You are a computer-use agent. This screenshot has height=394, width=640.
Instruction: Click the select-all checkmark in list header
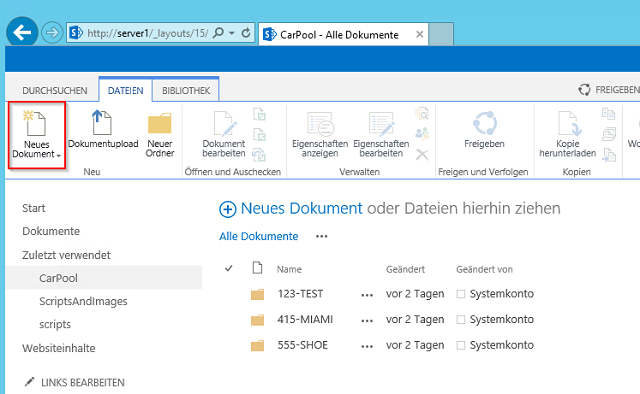coord(229,268)
